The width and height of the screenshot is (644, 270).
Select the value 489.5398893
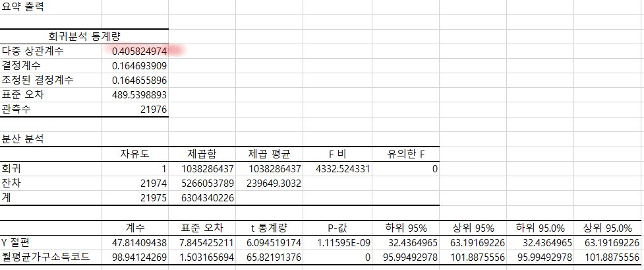pyautogui.click(x=139, y=95)
